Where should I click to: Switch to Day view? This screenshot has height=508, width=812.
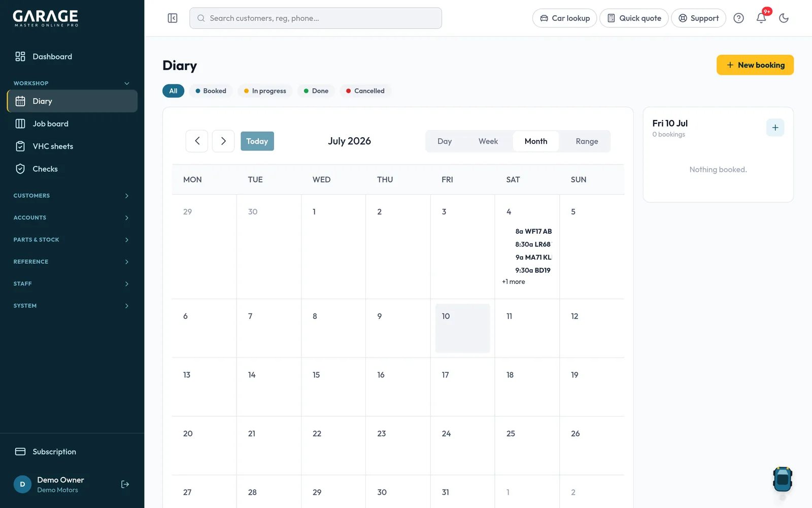tap(445, 141)
